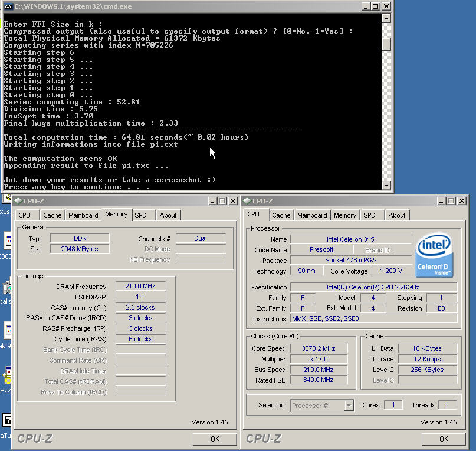Click the tRP value 3 clocks

[140, 329]
